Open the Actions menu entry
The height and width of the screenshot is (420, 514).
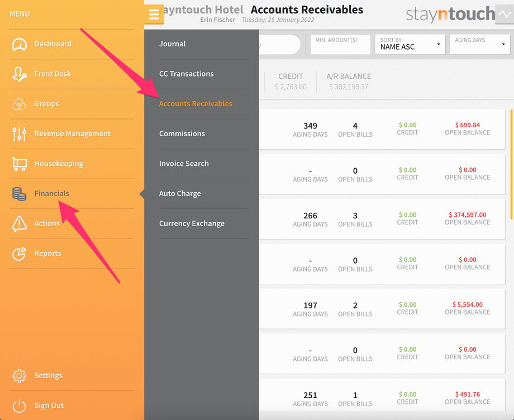[47, 223]
